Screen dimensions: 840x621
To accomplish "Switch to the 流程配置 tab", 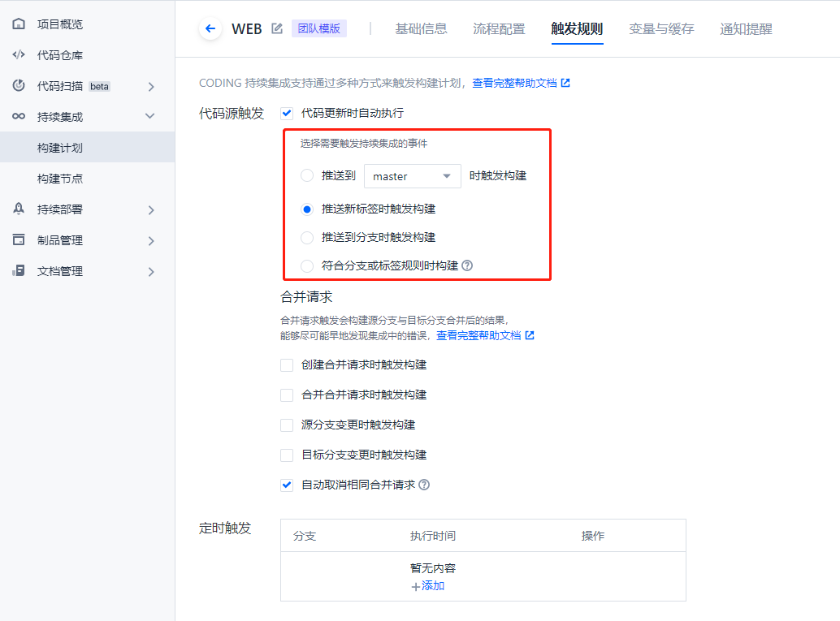I will tap(499, 29).
